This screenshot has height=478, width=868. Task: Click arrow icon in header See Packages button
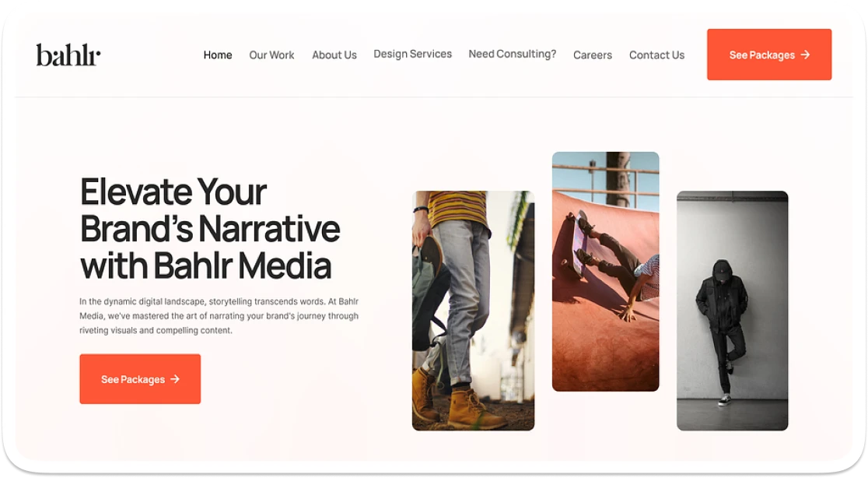(806, 54)
